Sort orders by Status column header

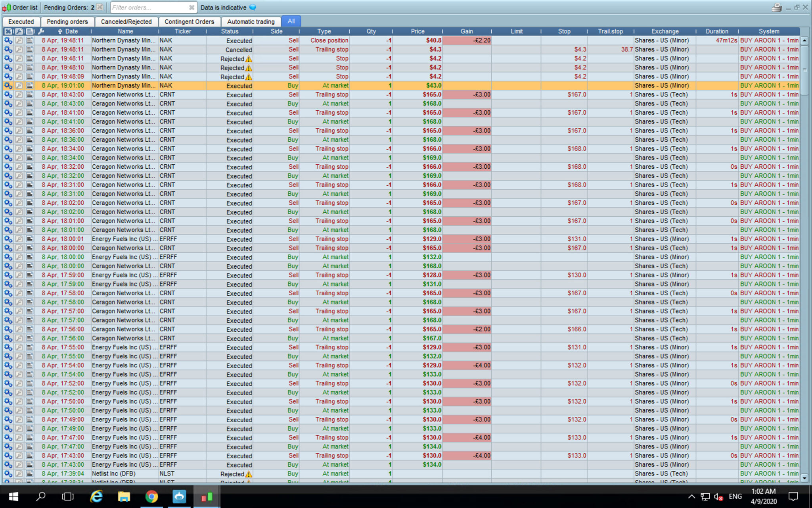pos(230,31)
